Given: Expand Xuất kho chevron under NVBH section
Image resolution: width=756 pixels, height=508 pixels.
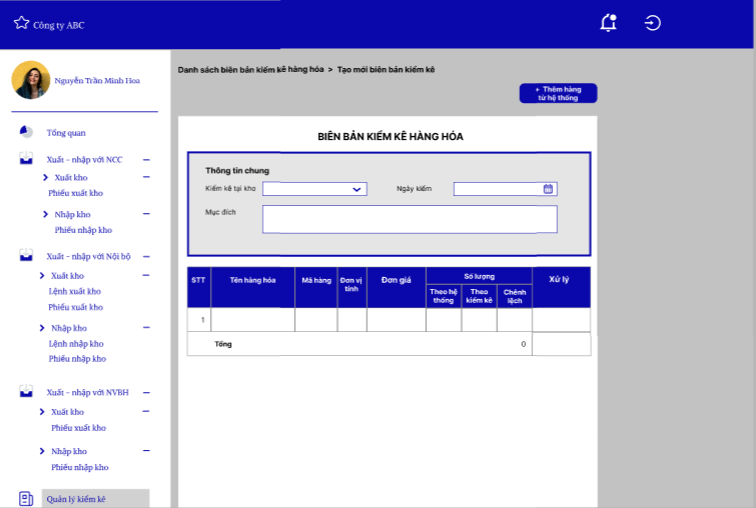Looking at the screenshot, I should tap(42, 412).
